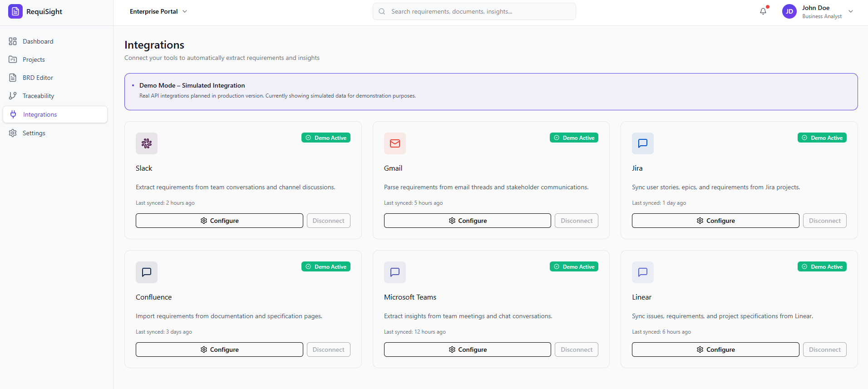Click the Projects folder icon in sidebar
The width and height of the screenshot is (868, 389).
(x=13, y=59)
